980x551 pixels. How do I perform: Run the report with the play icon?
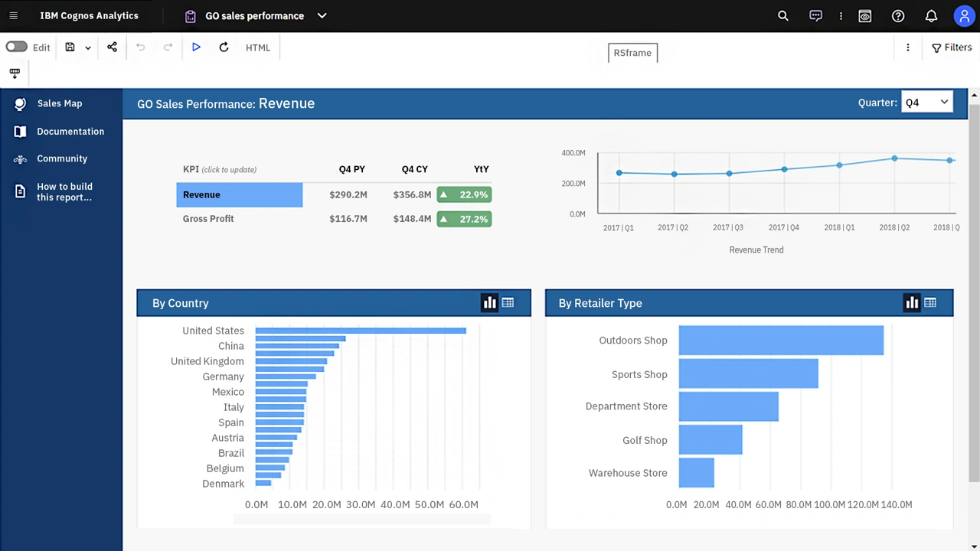point(196,47)
